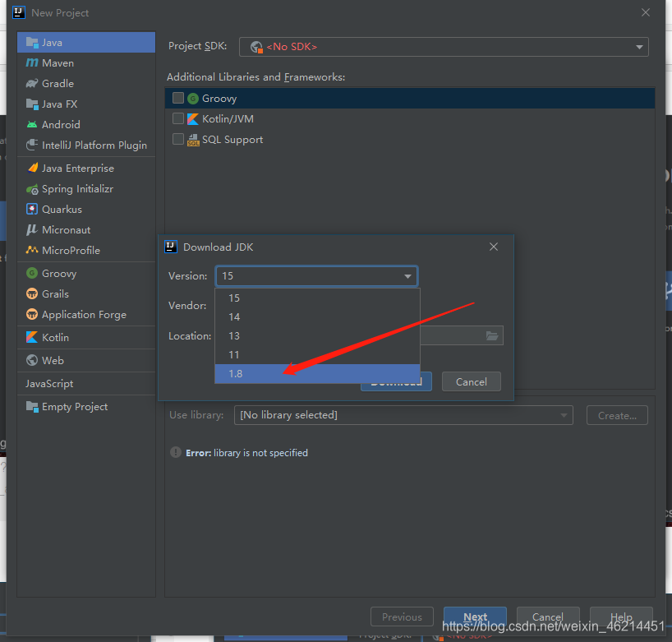Choose version 1.8 from the list

(x=317, y=373)
